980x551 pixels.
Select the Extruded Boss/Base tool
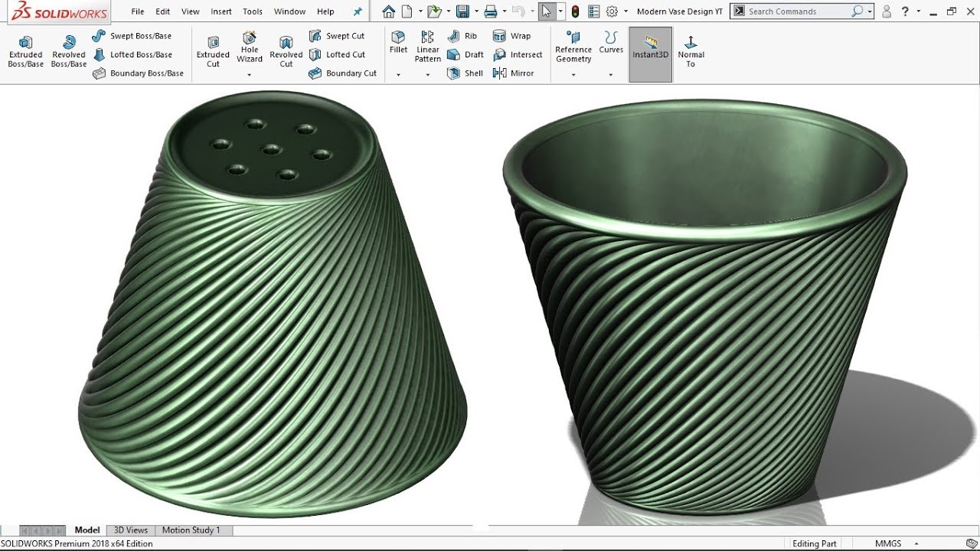[x=25, y=52]
